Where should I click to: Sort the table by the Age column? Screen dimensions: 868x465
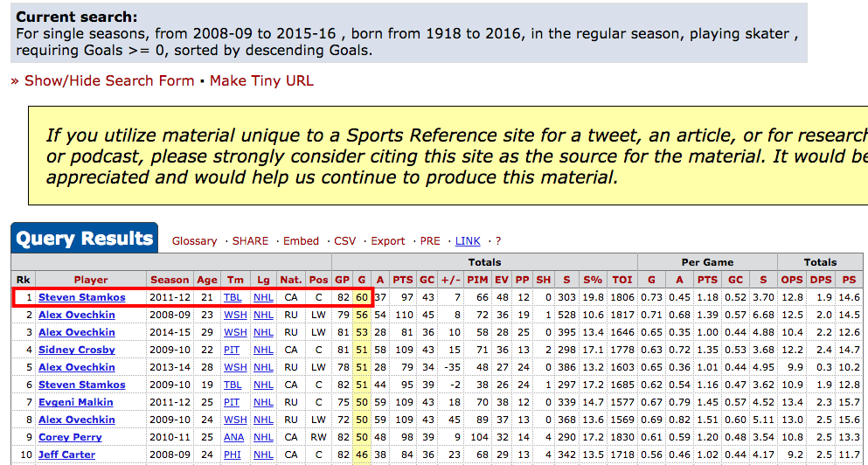pos(207,280)
